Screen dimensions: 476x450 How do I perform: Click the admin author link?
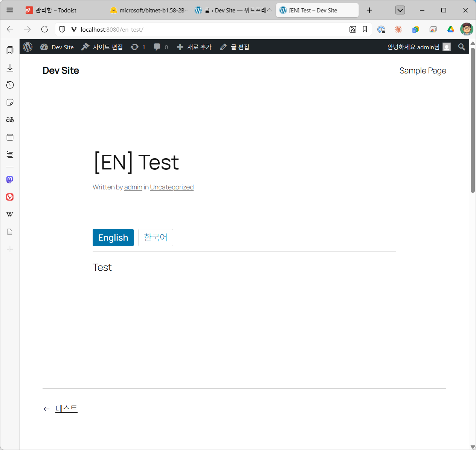coord(133,187)
